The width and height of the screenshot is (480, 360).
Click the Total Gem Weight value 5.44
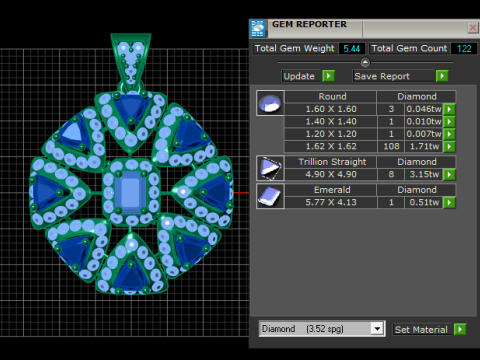352,49
